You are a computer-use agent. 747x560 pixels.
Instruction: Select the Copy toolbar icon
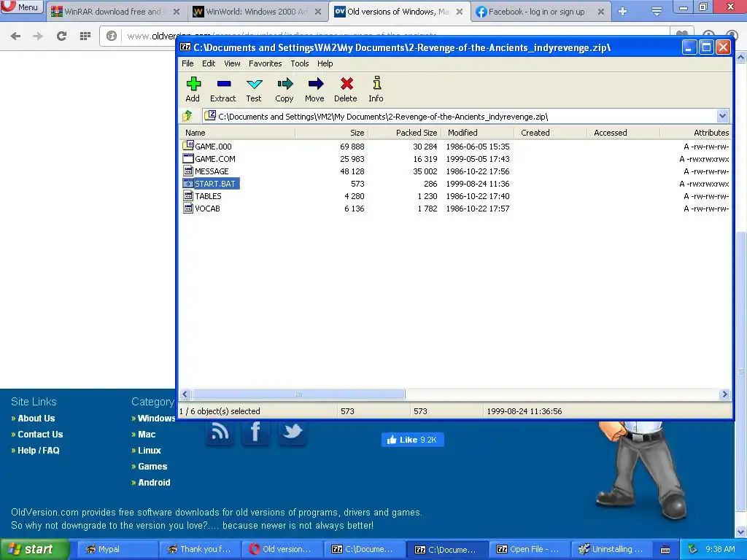point(285,85)
